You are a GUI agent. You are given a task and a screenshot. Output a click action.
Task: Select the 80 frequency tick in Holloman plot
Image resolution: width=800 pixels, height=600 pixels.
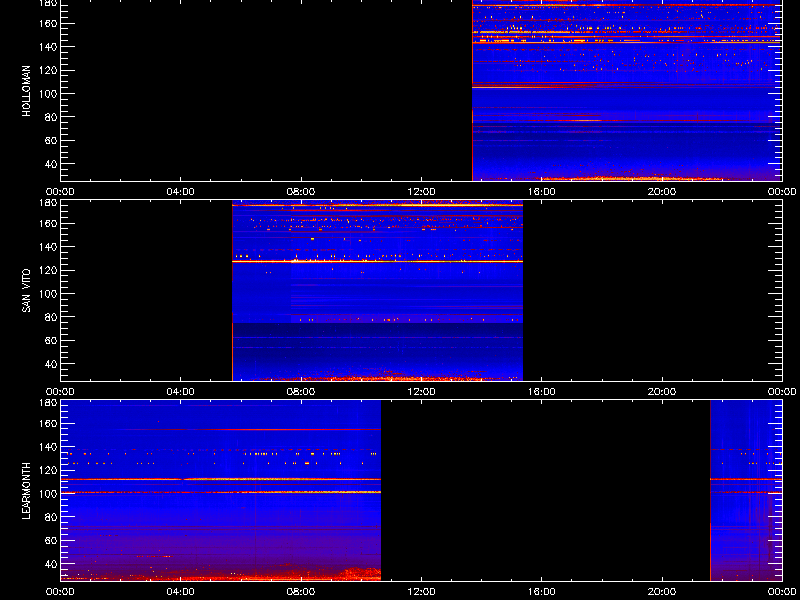click(49, 117)
